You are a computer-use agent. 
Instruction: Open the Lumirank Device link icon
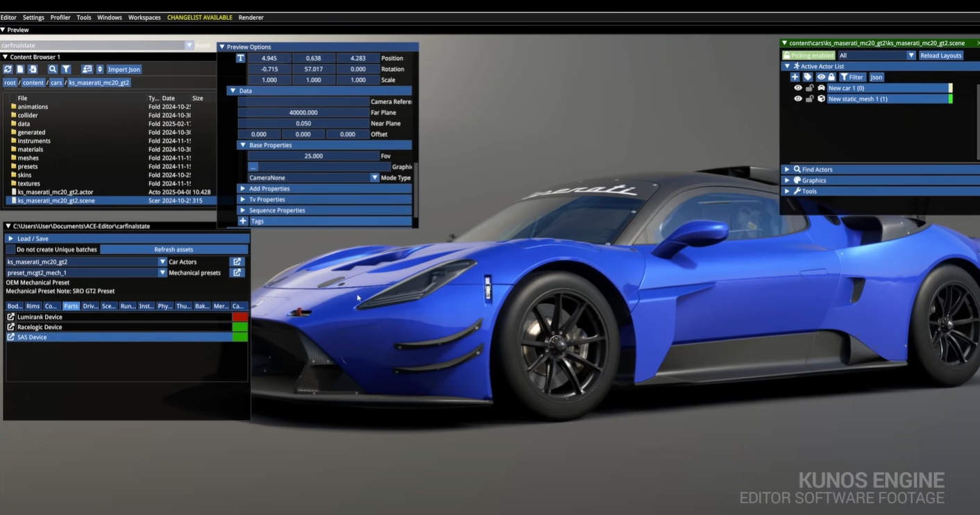point(10,316)
